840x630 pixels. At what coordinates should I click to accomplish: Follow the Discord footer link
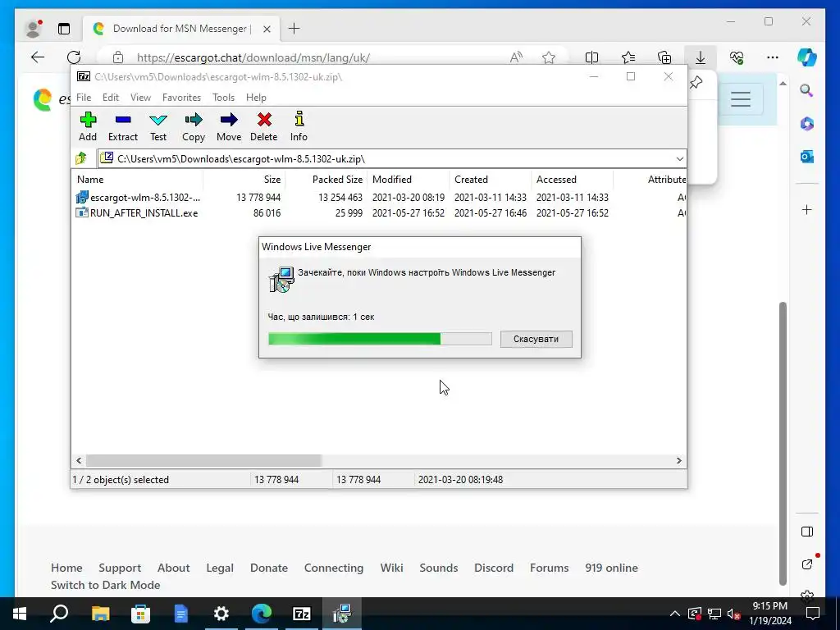[493, 568]
